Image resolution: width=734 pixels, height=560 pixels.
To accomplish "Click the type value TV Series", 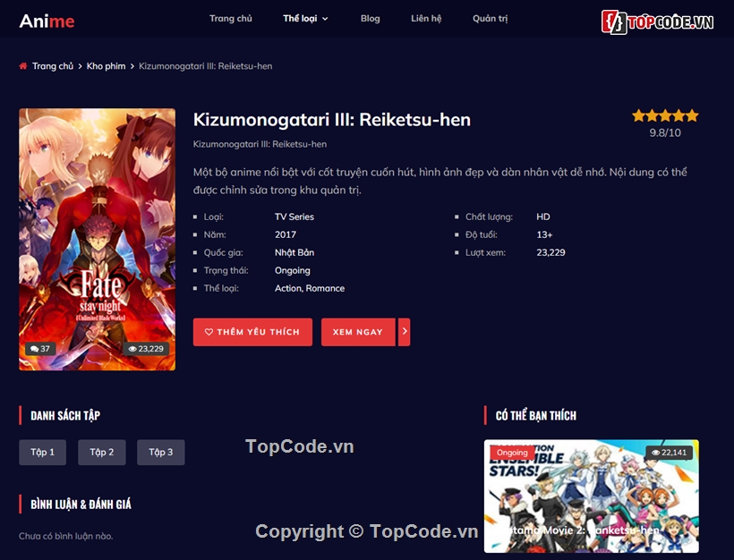I will click(x=294, y=216).
